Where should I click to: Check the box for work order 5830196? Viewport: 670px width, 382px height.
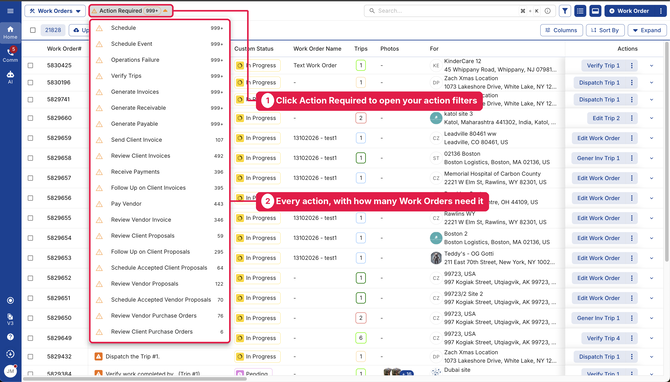[x=30, y=82]
